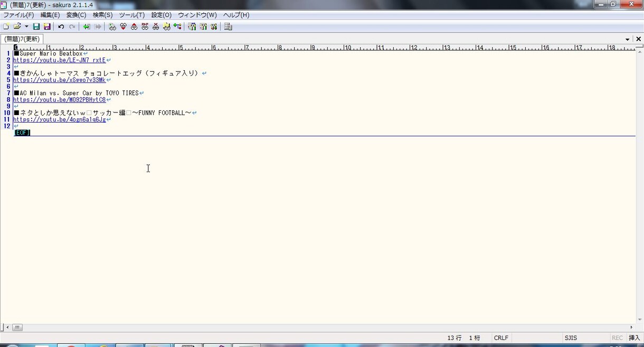Follow the youtu.be/MO92PBHytC8 link
Screen dimensions: 644x347
coord(60,100)
